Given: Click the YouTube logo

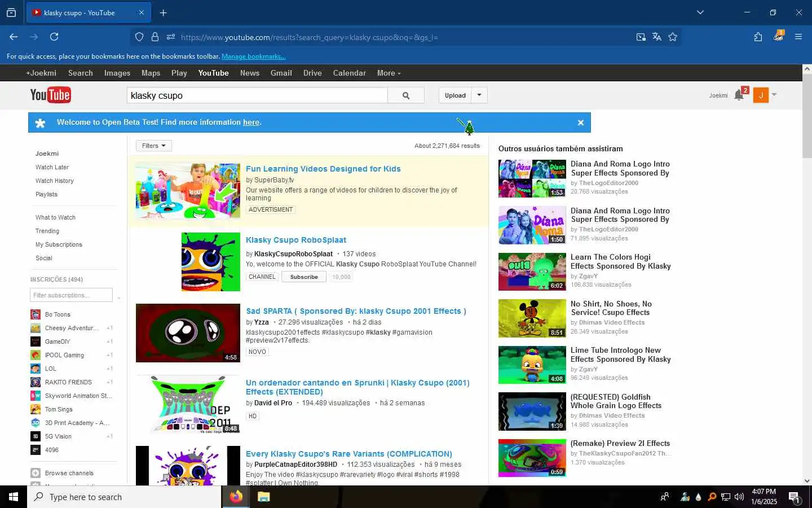Looking at the screenshot, I should 50,95.
